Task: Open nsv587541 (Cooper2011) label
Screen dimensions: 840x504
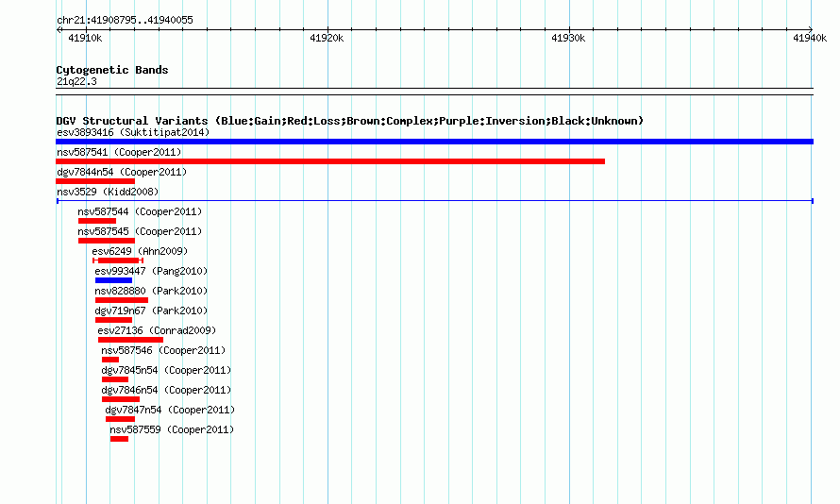Action: tap(119, 152)
